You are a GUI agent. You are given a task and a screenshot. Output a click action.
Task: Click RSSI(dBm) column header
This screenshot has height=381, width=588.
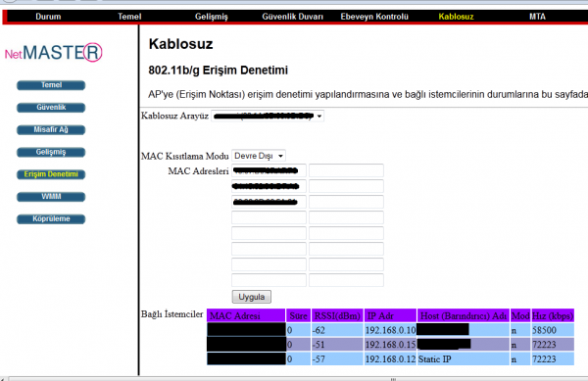point(337,315)
